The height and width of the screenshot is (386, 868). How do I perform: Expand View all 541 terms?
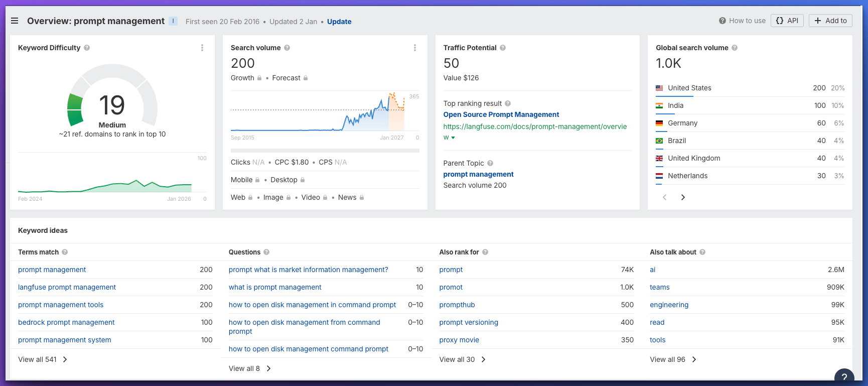click(43, 359)
